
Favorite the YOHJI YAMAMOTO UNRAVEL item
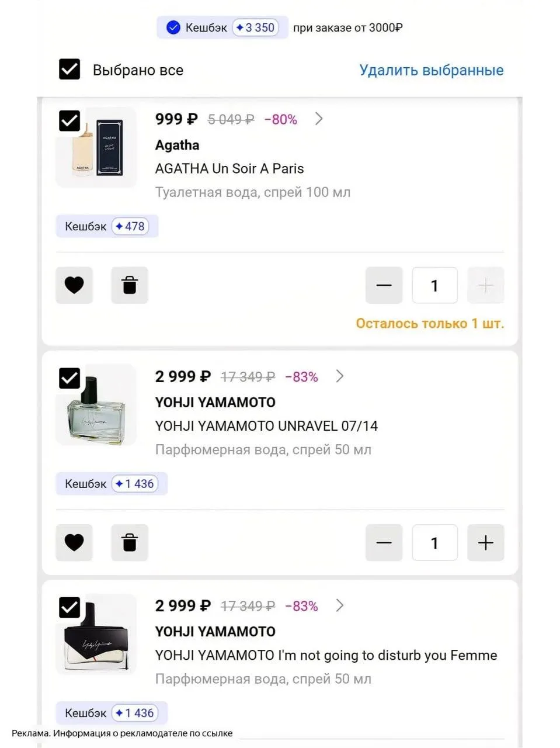(74, 543)
